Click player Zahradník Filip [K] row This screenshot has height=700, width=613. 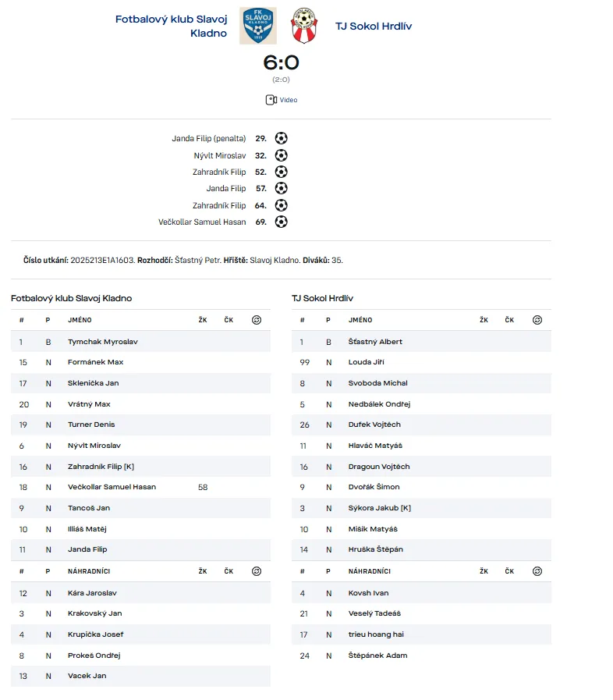click(101, 467)
